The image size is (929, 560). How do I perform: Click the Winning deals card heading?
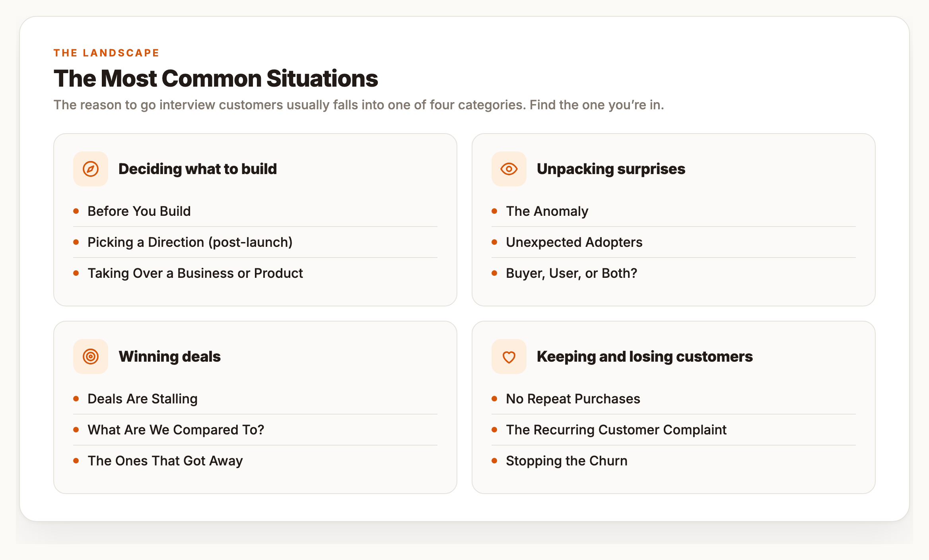[x=170, y=357]
